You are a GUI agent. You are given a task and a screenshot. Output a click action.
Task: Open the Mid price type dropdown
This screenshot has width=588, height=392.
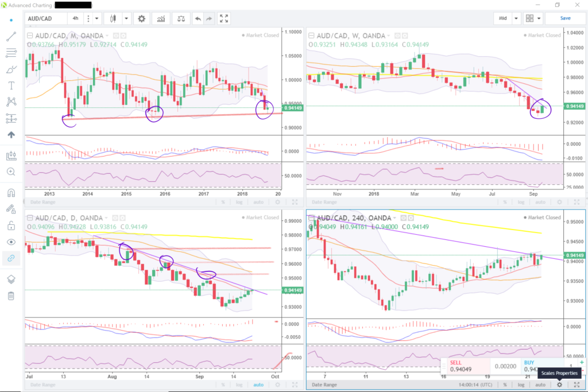tap(516, 18)
